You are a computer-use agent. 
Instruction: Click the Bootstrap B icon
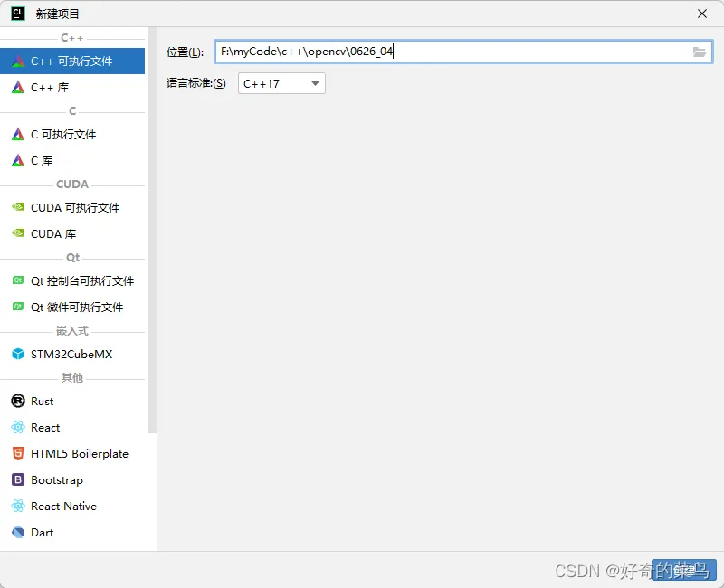(x=17, y=480)
